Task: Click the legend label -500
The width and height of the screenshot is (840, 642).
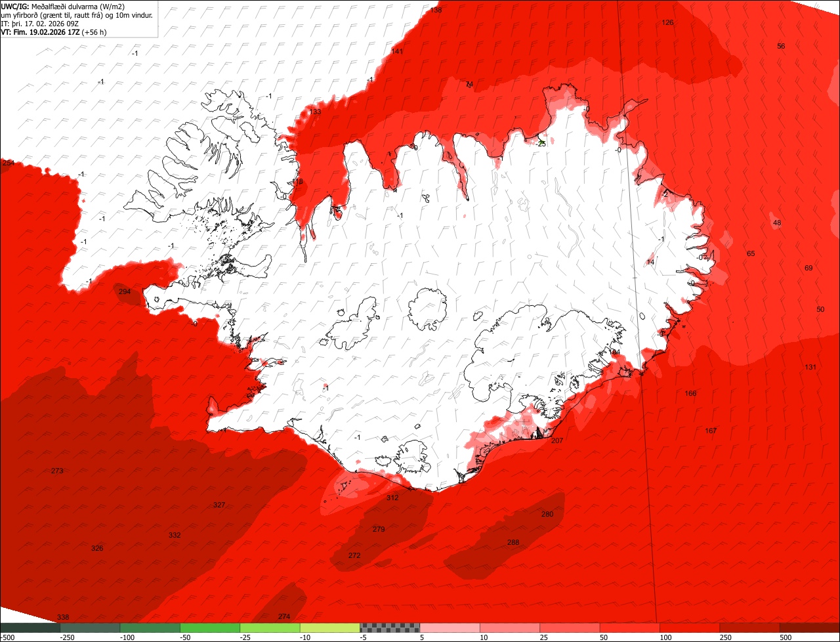Action: coord(7,637)
